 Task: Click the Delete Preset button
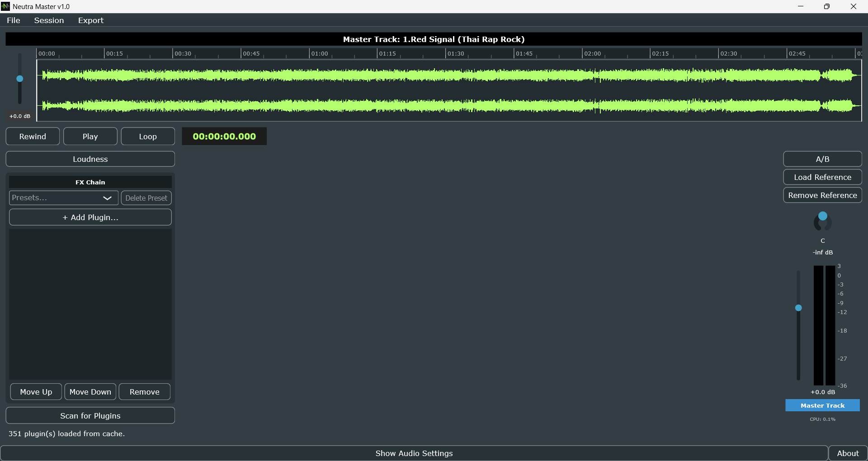(146, 198)
